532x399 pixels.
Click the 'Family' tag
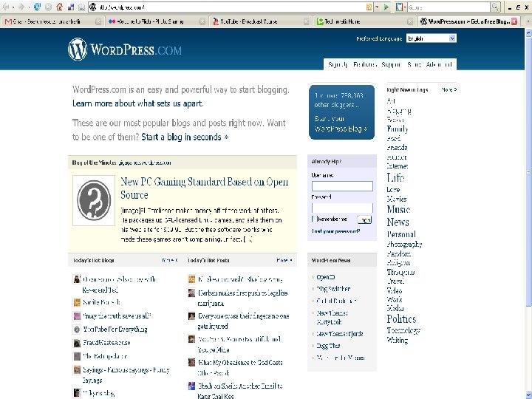[x=398, y=129]
